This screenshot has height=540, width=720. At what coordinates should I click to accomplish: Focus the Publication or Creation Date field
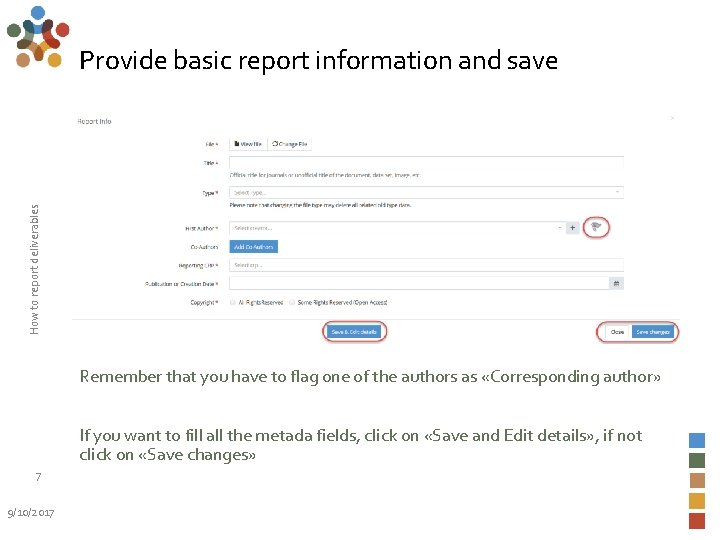tap(419, 283)
